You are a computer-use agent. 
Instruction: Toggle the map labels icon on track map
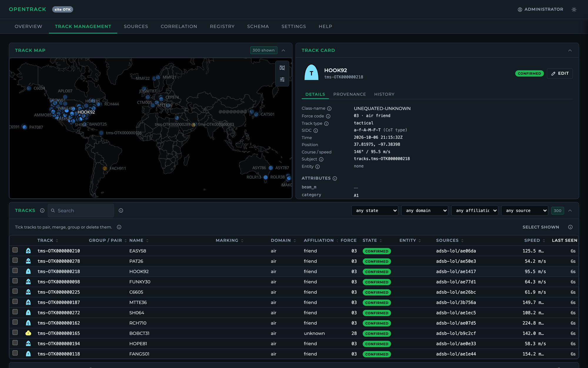282,68
